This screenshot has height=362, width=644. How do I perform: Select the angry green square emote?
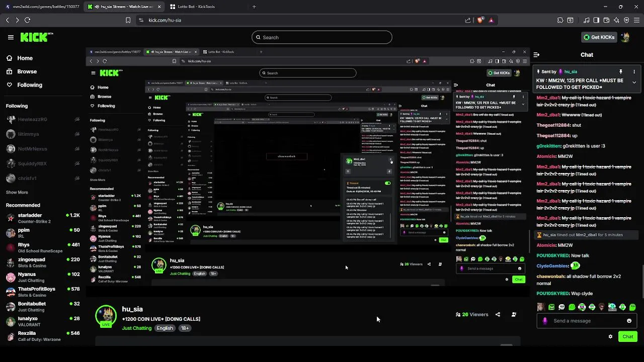click(551, 307)
